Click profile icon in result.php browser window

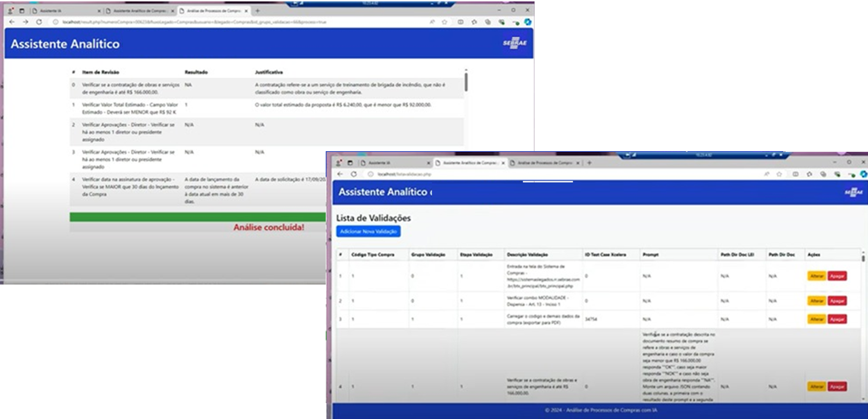(11, 11)
